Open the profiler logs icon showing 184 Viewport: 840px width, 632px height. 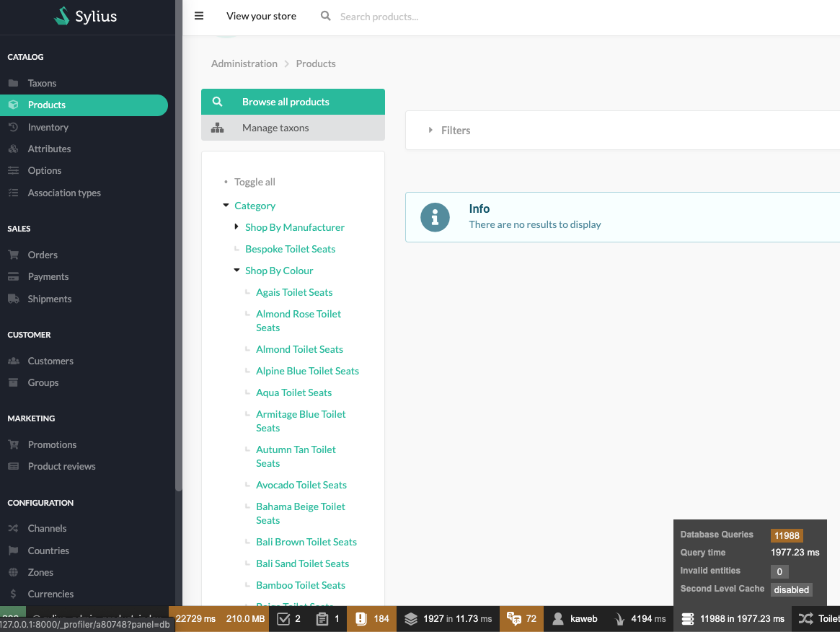tap(361, 618)
